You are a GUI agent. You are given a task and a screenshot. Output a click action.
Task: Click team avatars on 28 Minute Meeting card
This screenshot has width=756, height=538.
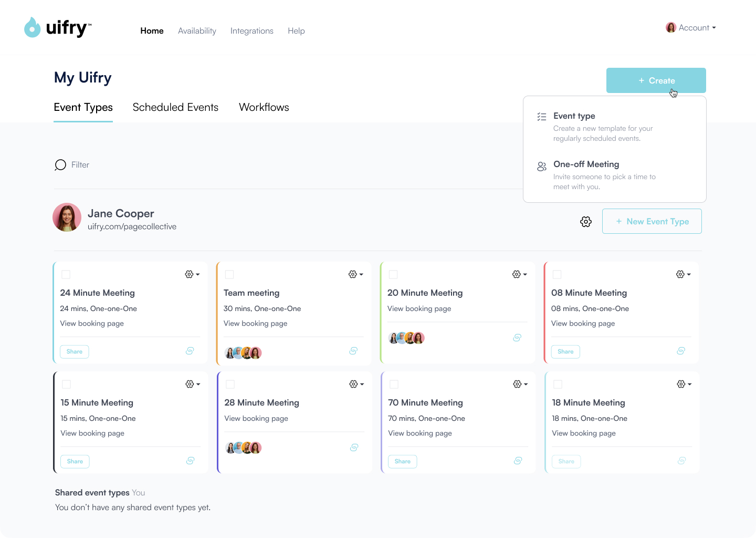(x=244, y=448)
